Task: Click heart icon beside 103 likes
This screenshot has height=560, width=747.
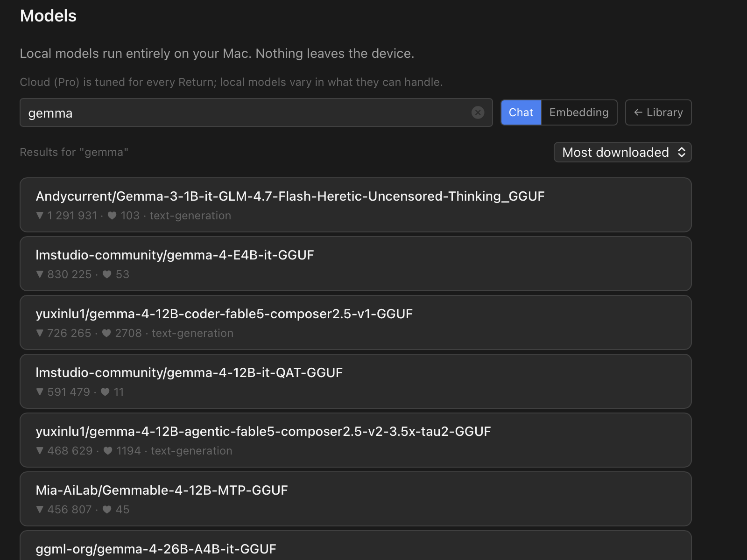Action: tap(112, 216)
